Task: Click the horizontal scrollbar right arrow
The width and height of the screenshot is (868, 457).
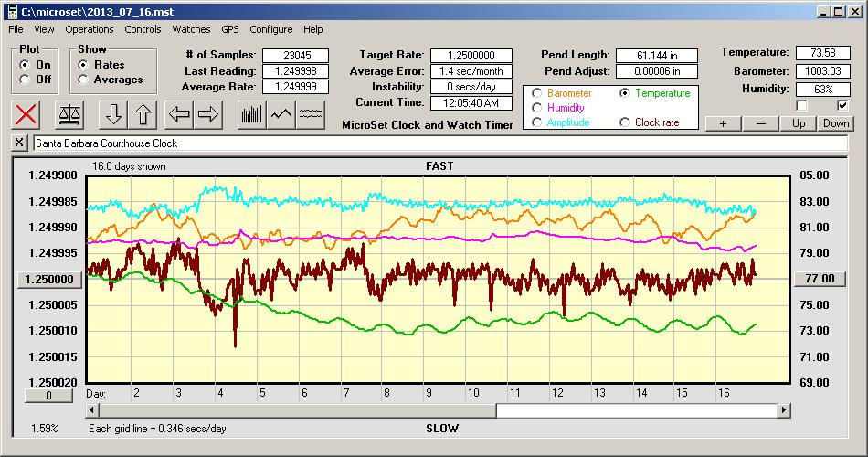Action: [x=783, y=410]
